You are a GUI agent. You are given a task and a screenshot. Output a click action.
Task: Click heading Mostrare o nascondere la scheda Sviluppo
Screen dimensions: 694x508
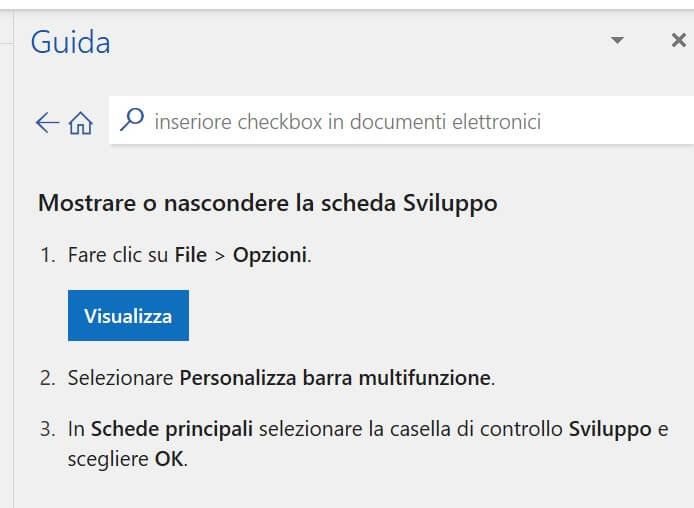(267, 204)
